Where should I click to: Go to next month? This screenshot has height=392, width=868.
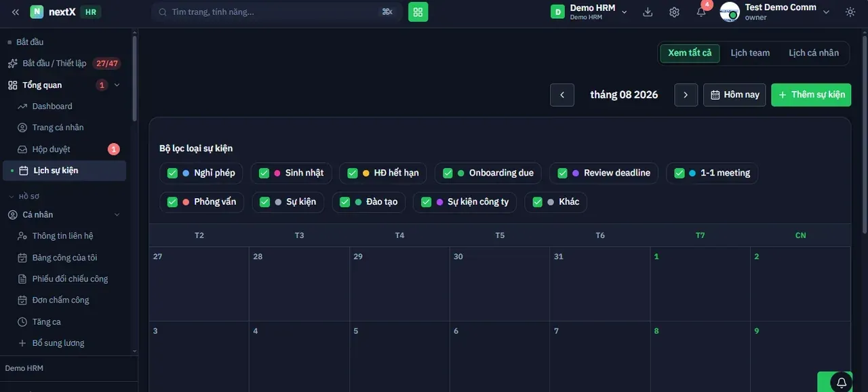(x=686, y=95)
